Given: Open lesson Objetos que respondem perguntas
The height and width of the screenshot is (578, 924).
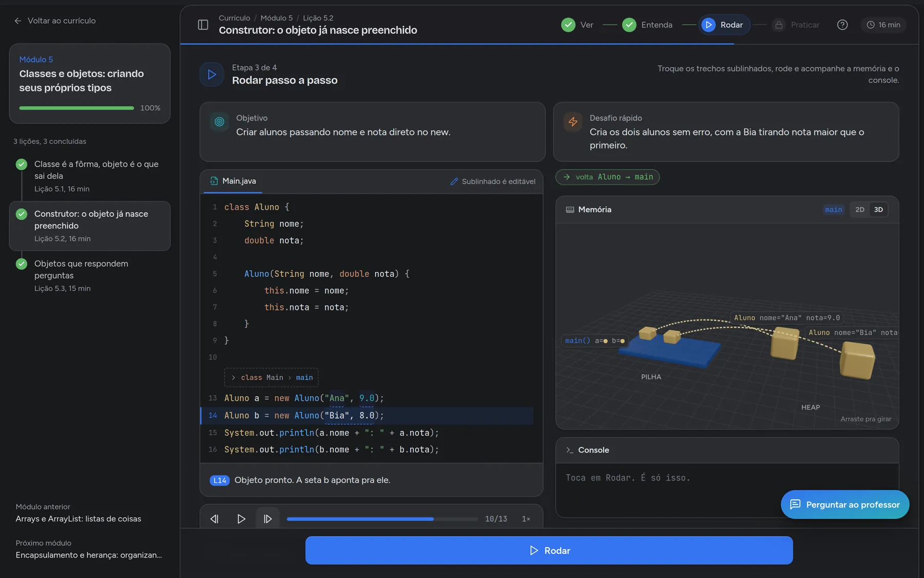Looking at the screenshot, I should pyautogui.click(x=90, y=275).
